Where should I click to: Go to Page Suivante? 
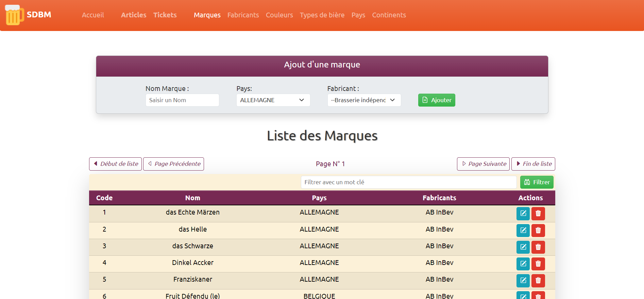point(483,164)
